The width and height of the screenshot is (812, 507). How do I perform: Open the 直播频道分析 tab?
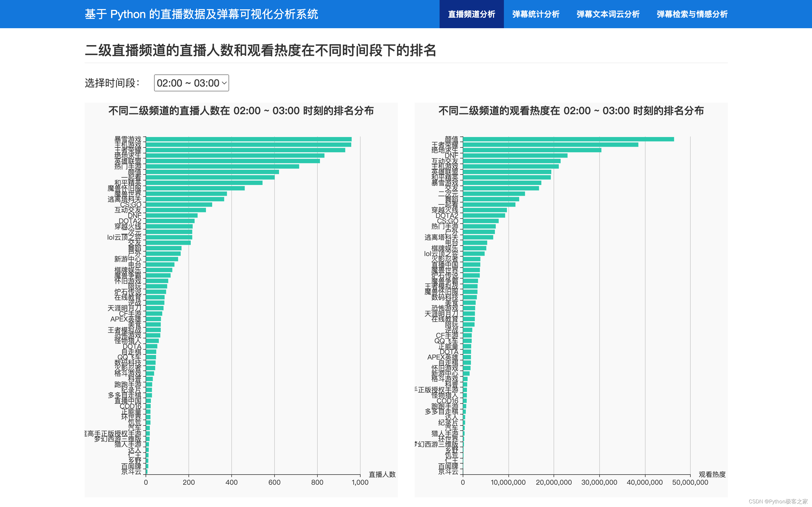click(471, 14)
